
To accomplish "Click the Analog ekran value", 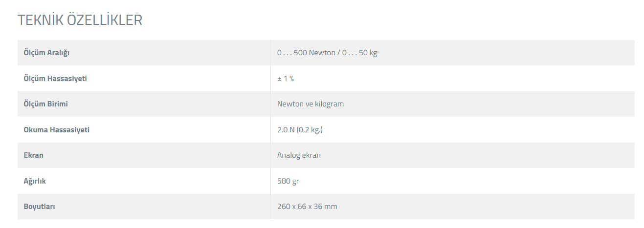I will pyautogui.click(x=299, y=155).
